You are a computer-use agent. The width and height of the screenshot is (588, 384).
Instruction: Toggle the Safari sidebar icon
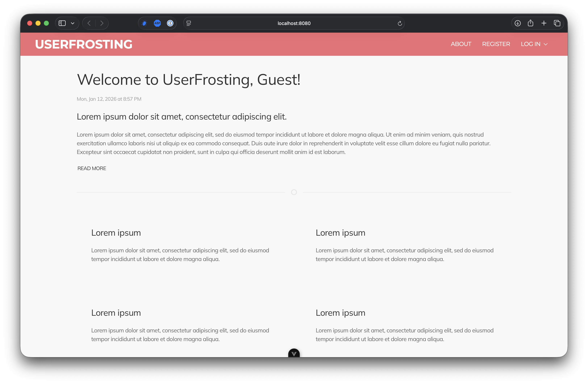62,23
